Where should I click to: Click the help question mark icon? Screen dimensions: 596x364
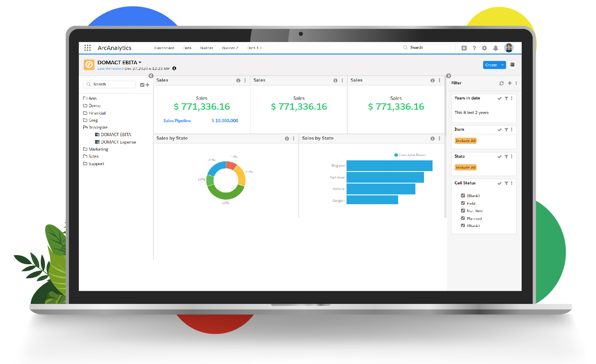click(474, 48)
